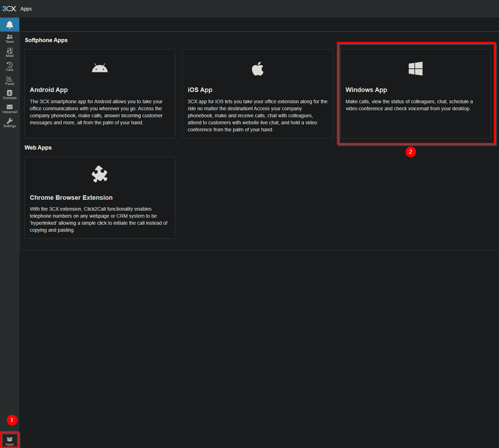Open the Team sidebar section
The width and height of the screenshot is (499, 448).
tap(9, 39)
